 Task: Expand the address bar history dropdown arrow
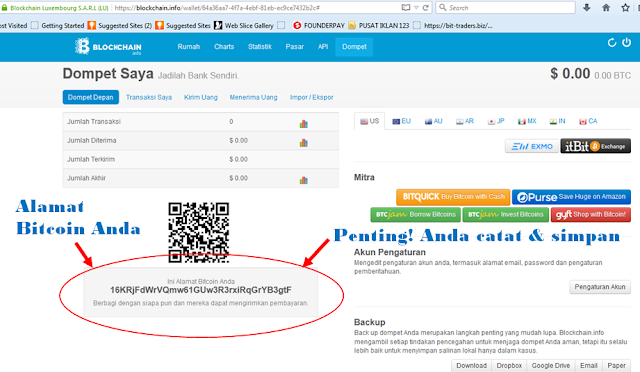(416, 8)
